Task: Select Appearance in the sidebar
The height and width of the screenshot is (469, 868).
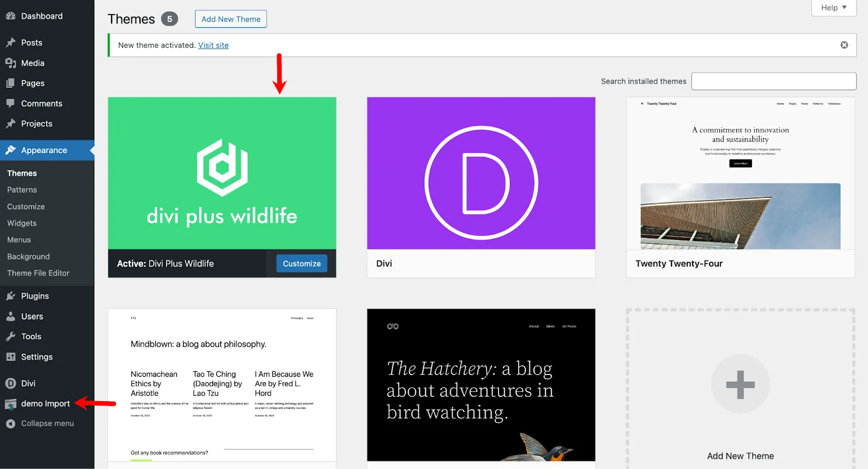Action: click(47, 150)
